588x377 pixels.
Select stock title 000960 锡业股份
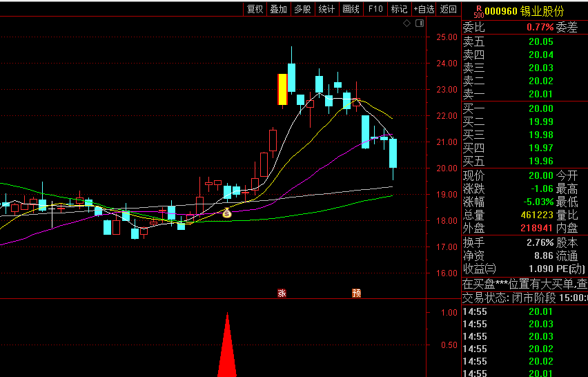click(x=525, y=12)
